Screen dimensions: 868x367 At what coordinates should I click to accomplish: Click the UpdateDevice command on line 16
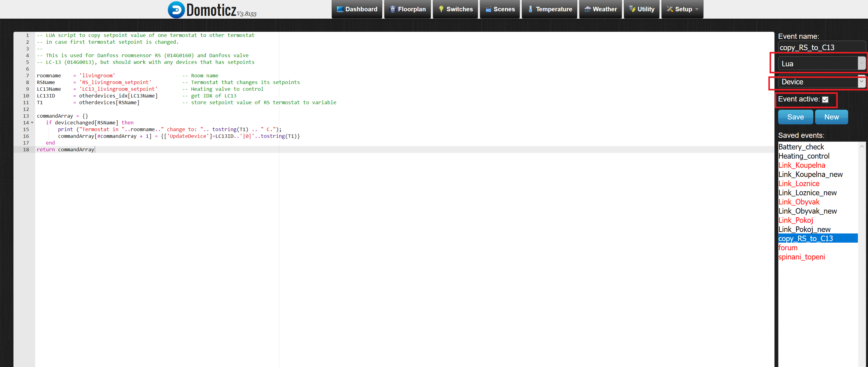click(x=178, y=136)
